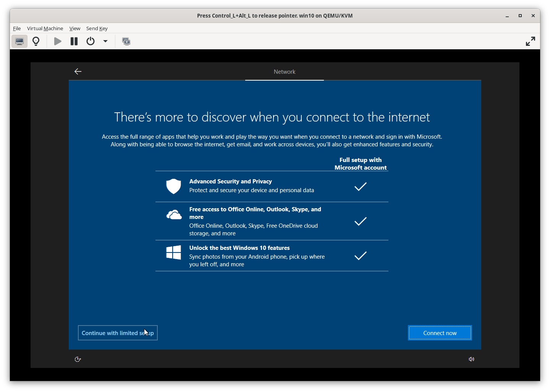550x392 pixels.
Task: Select the Network tab
Action: [x=285, y=72]
